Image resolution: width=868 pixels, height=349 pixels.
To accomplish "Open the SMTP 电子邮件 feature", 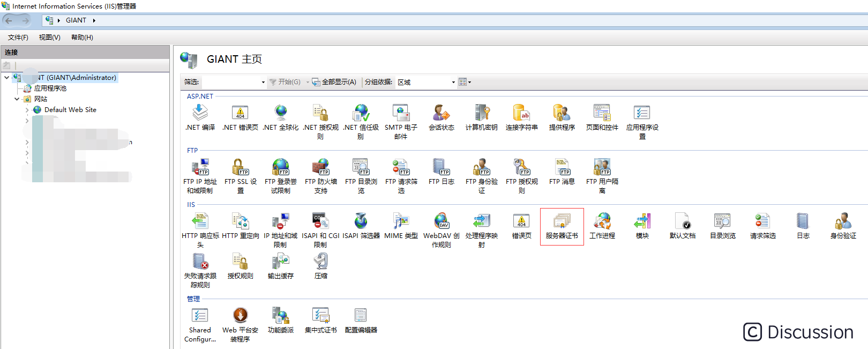I will point(401,122).
